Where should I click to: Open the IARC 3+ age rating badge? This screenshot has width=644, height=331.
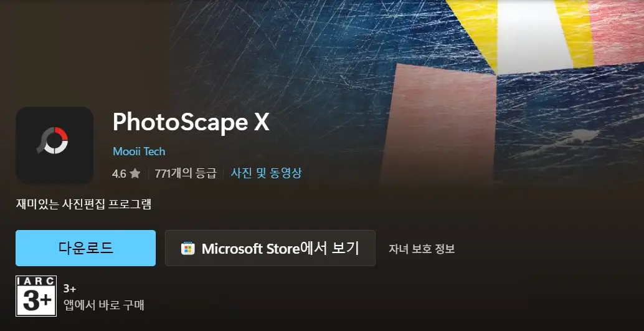[x=36, y=296]
